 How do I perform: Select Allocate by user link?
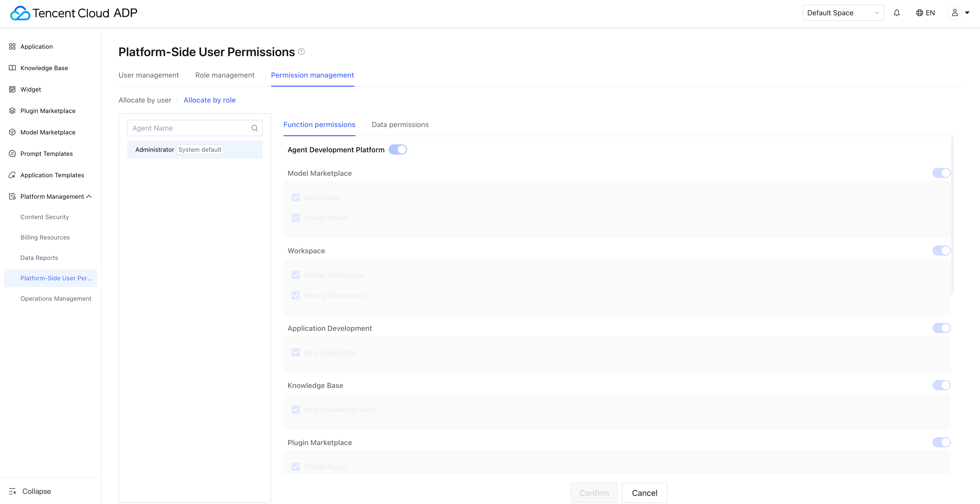(145, 100)
